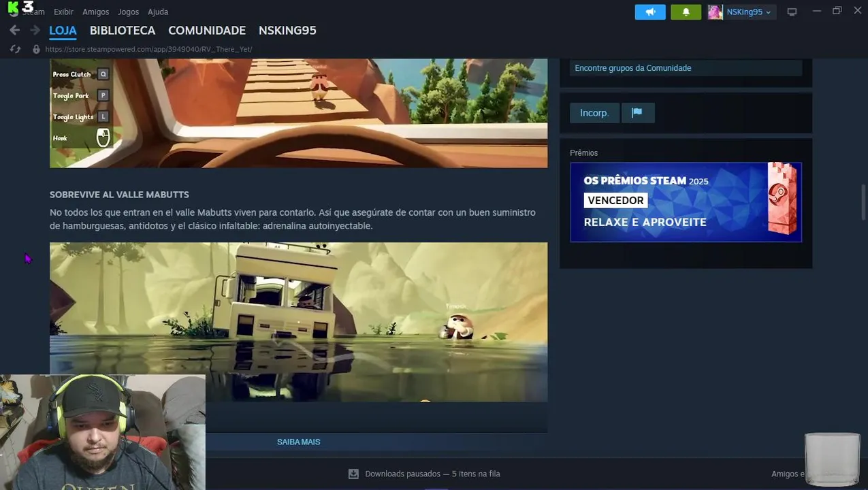Open the Jogos menu
Screen dimensions: 868x490
pos(128,12)
